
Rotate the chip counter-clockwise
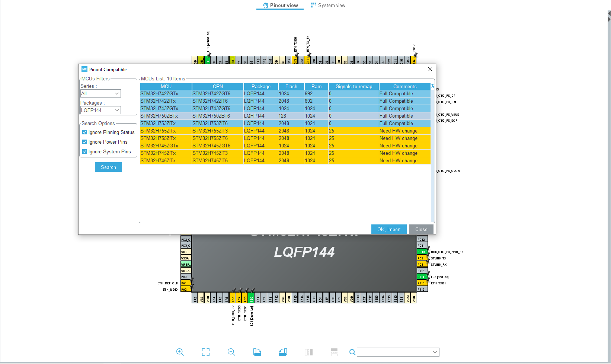(283, 352)
